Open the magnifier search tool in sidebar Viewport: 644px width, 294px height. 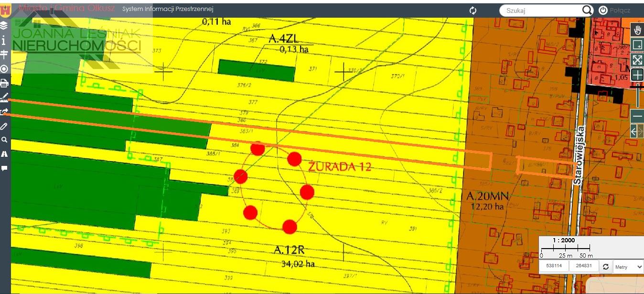pos(4,140)
